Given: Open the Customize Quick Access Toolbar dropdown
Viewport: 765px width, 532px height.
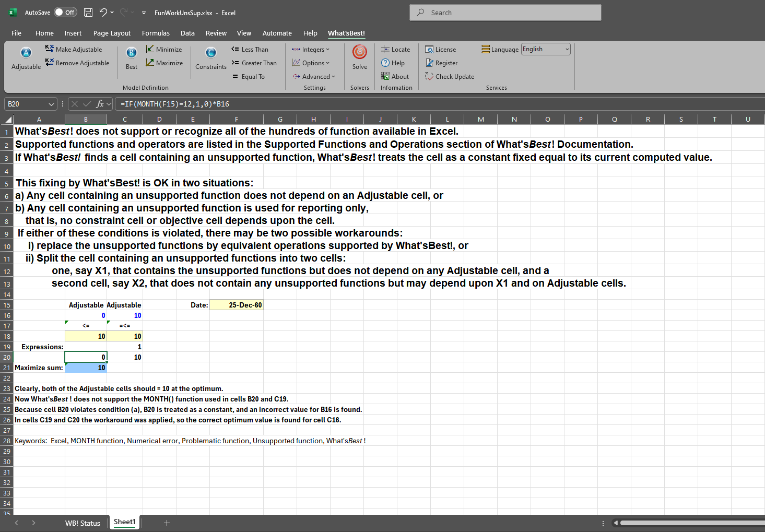Looking at the screenshot, I should [x=144, y=13].
